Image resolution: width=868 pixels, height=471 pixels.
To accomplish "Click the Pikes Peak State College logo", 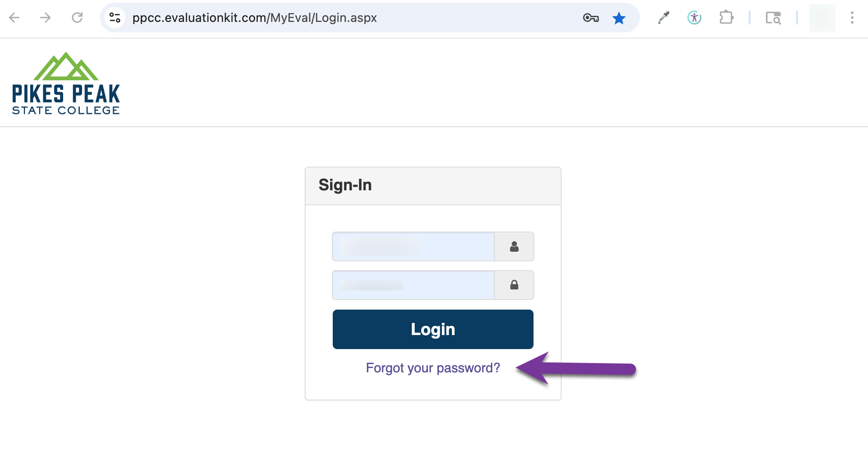I will 66,83.
